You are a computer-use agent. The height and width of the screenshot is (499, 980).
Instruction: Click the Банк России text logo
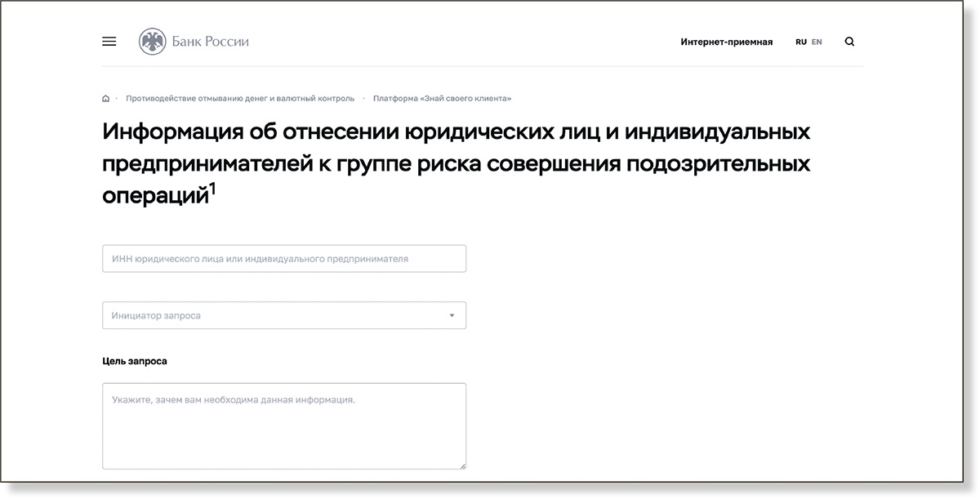(210, 42)
